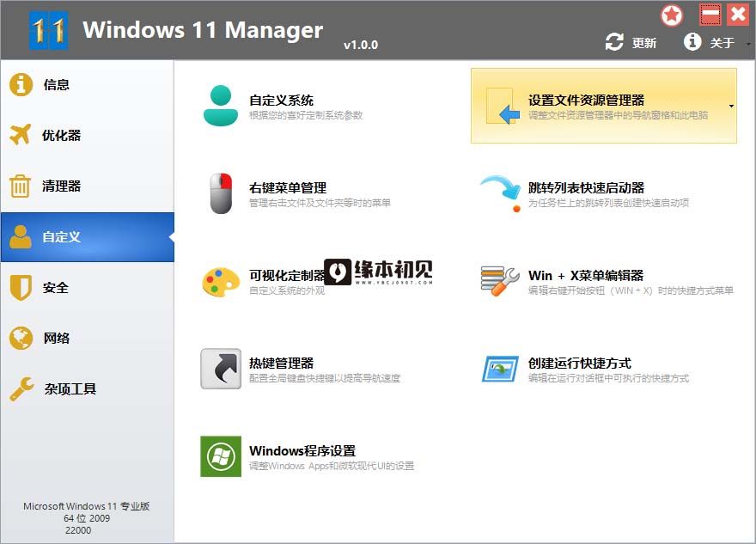Switch to the 优化器 tab
This screenshot has width=756, height=544.
(x=88, y=136)
